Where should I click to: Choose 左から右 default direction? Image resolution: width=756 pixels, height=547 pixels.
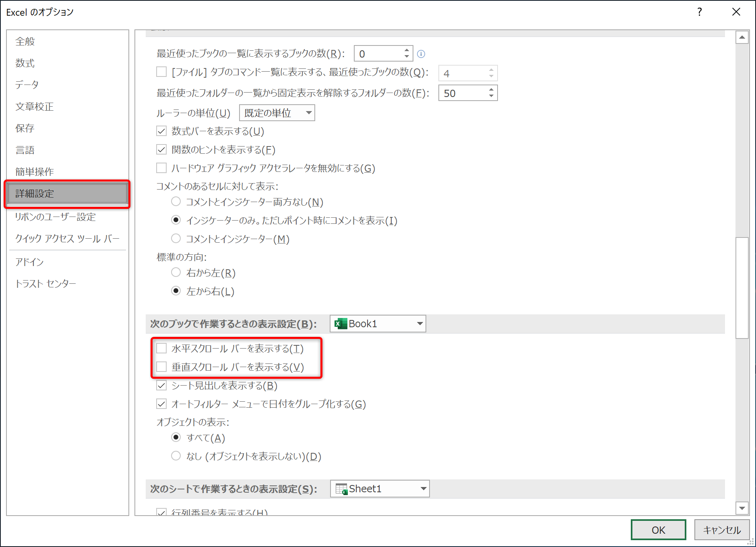point(176,291)
